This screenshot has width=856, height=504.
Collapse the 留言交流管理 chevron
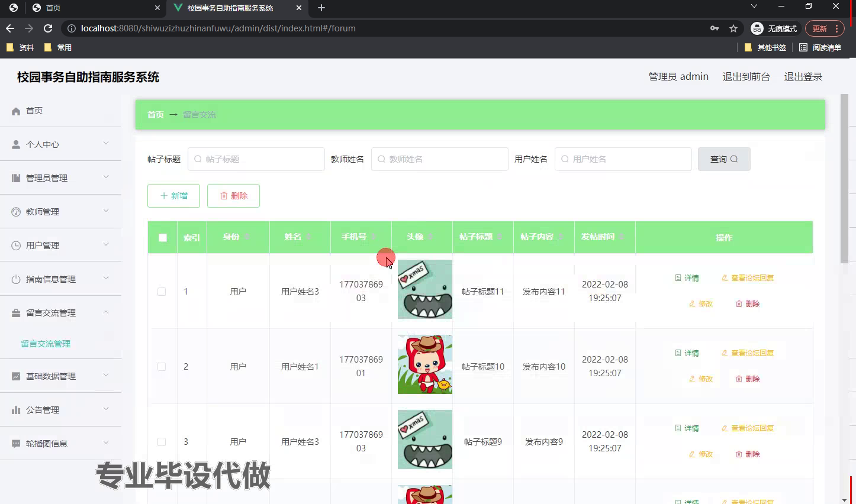coord(106,312)
